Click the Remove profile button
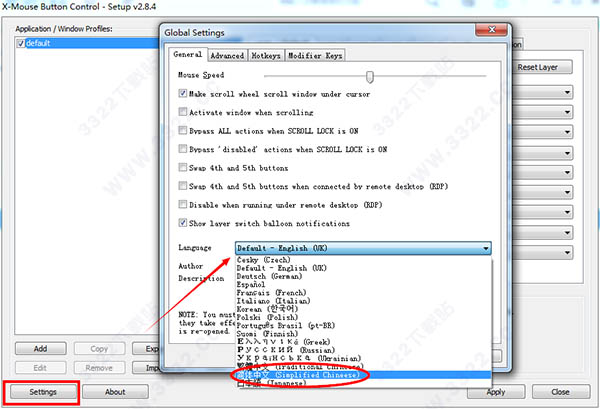This screenshot has width=600, height=409. pos(99,368)
